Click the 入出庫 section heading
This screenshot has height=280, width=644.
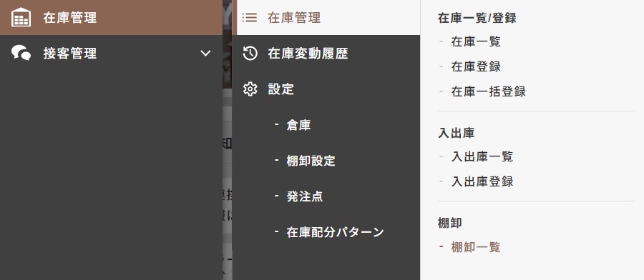click(457, 134)
